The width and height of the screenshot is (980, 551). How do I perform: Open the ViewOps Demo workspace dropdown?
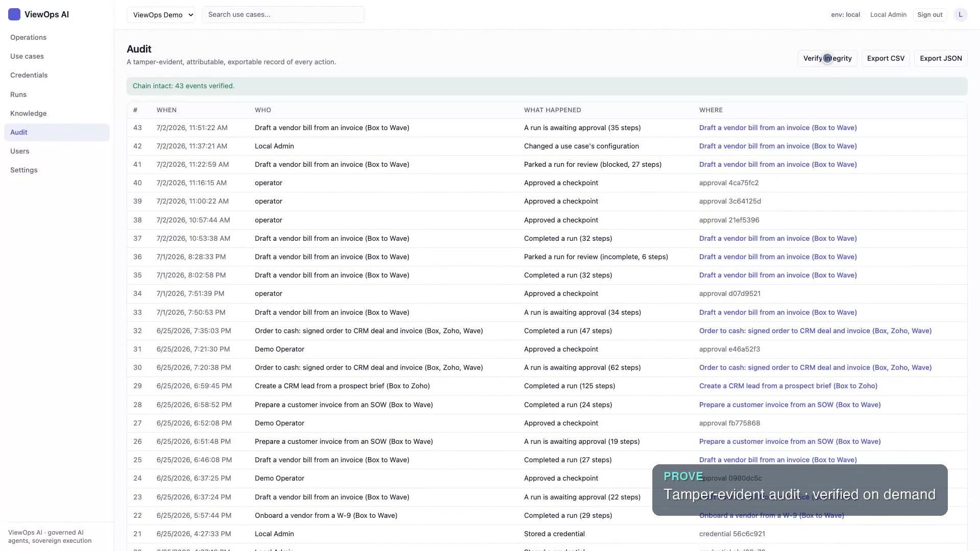pyautogui.click(x=161, y=15)
